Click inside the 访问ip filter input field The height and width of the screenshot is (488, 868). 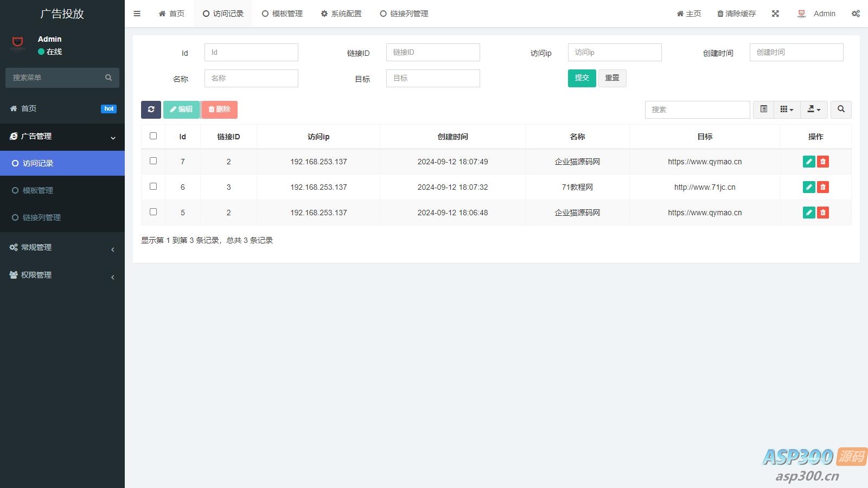615,52
